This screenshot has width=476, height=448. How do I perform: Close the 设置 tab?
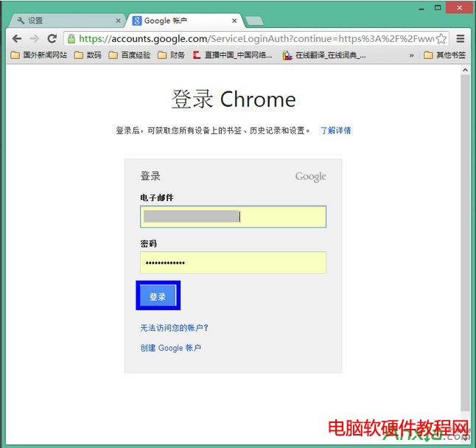tap(118, 21)
